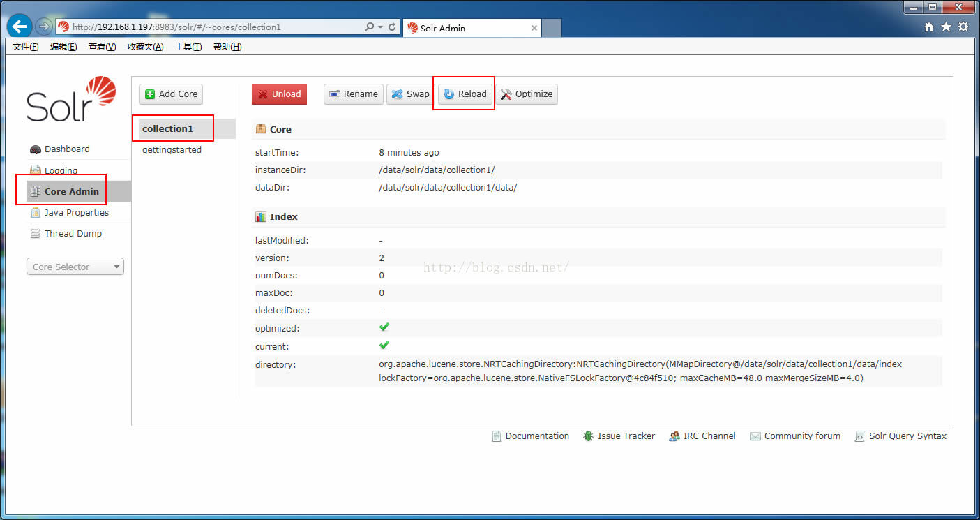Click the red Unload button
Image resolution: width=980 pixels, height=520 pixels.
279,94
